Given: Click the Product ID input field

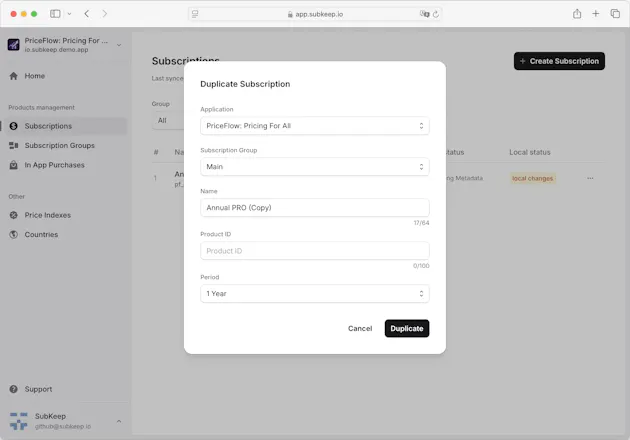Looking at the screenshot, I should (315, 251).
